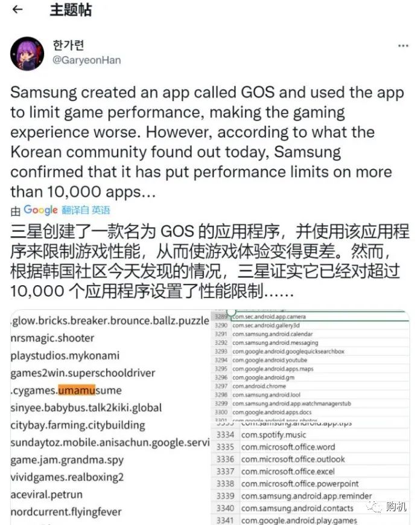
Task: Tap the back arrow icon
Action: pyautogui.click(x=17, y=10)
